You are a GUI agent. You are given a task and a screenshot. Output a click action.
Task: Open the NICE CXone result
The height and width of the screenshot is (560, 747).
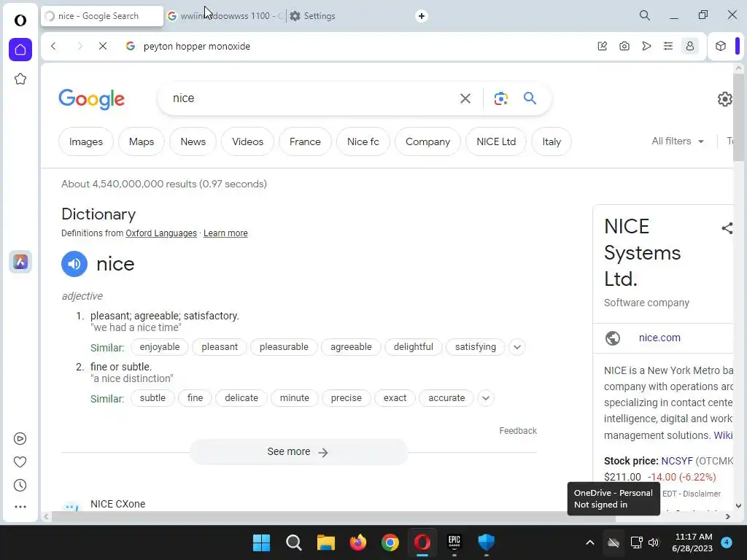click(x=117, y=504)
